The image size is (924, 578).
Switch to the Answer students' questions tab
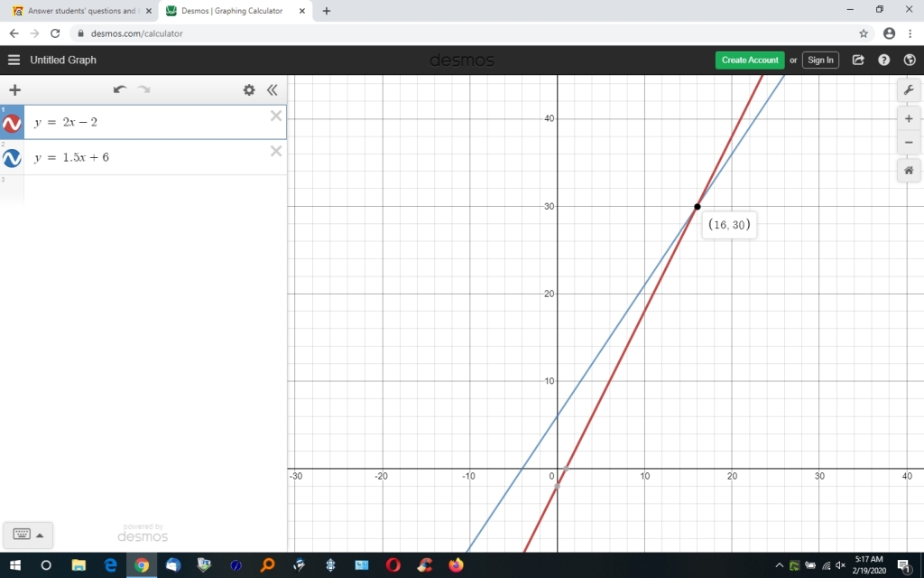tap(81, 11)
